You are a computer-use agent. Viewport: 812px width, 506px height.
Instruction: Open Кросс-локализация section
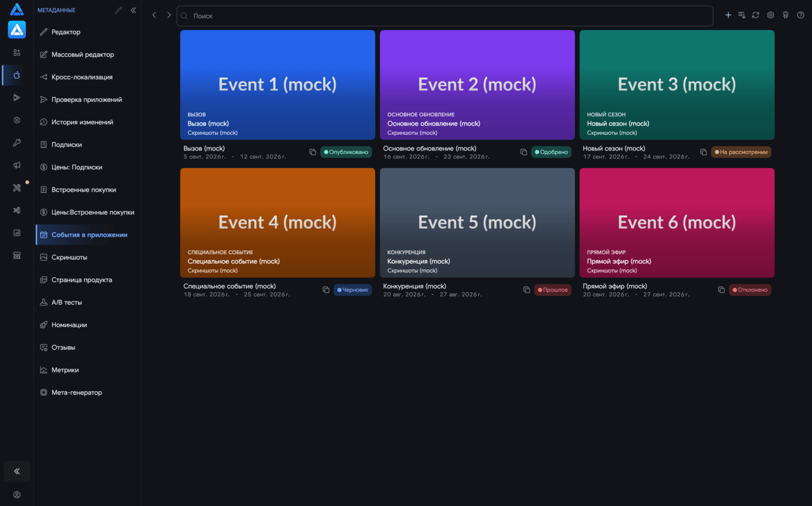click(87, 77)
